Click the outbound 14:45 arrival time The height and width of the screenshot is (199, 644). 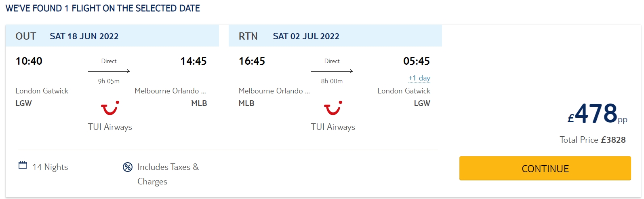point(193,61)
